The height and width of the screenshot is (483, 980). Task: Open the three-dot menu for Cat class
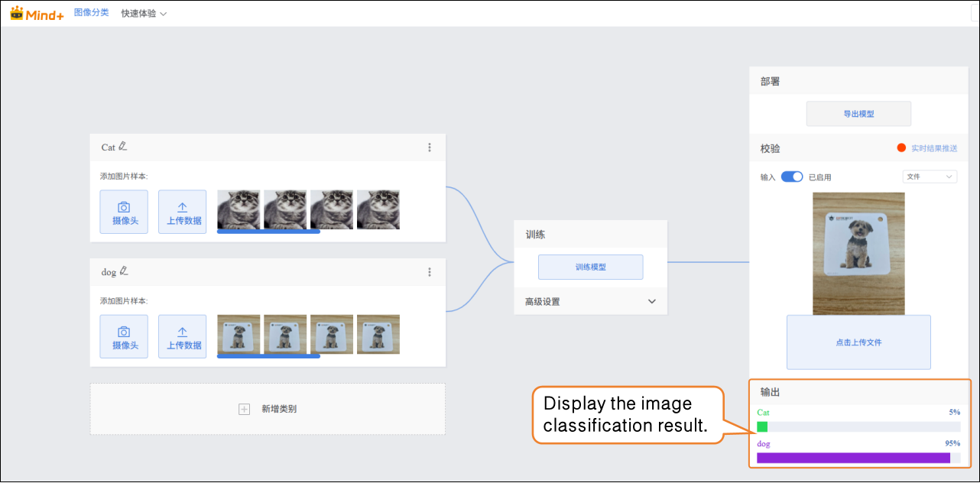click(430, 147)
